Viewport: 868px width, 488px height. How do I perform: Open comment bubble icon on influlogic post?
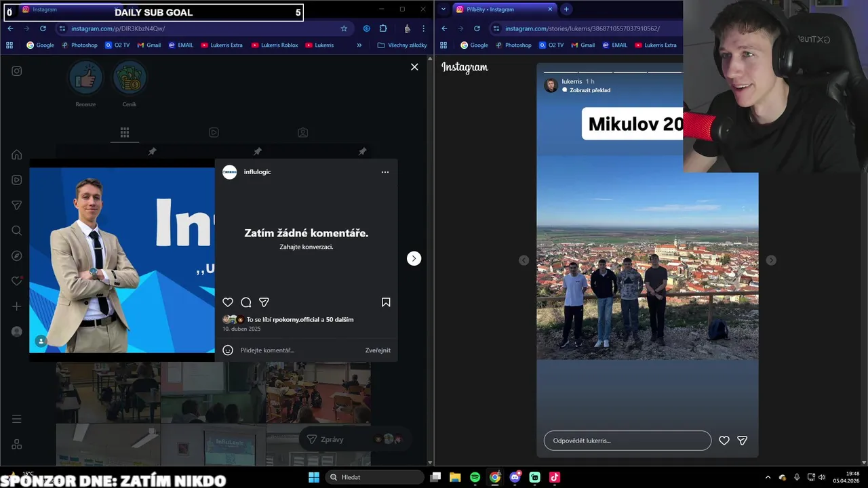pyautogui.click(x=246, y=302)
